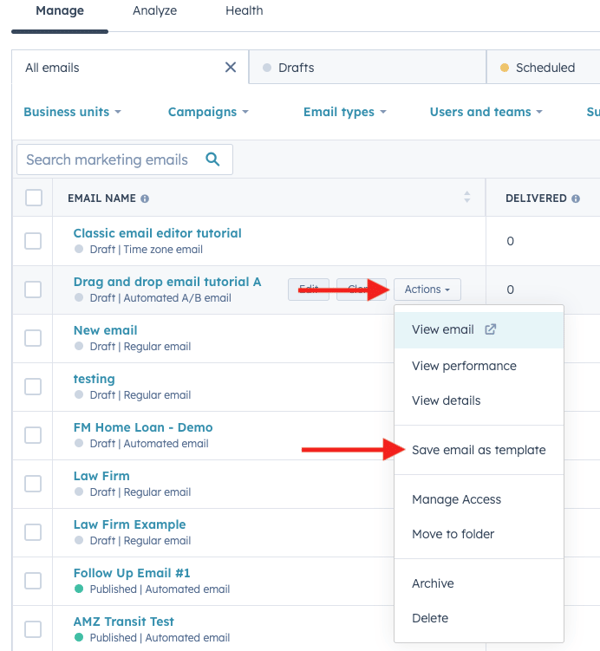Close the All emails tab with X
600x651 pixels.
click(230, 67)
